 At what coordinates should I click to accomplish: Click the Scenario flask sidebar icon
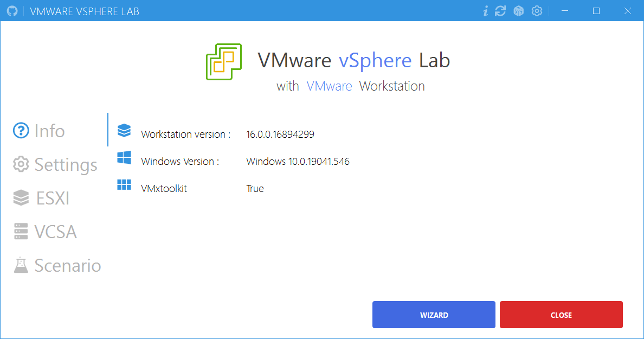tap(21, 265)
